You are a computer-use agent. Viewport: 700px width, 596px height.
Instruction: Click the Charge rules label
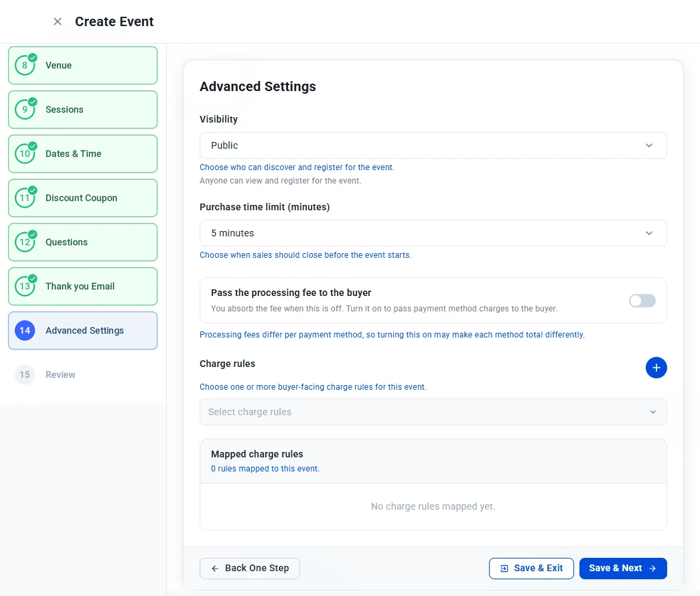227,364
